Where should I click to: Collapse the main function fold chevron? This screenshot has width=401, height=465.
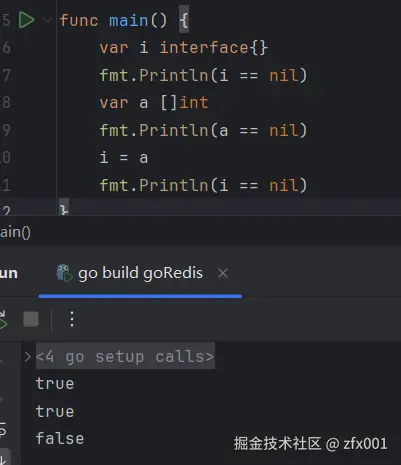tap(47, 20)
